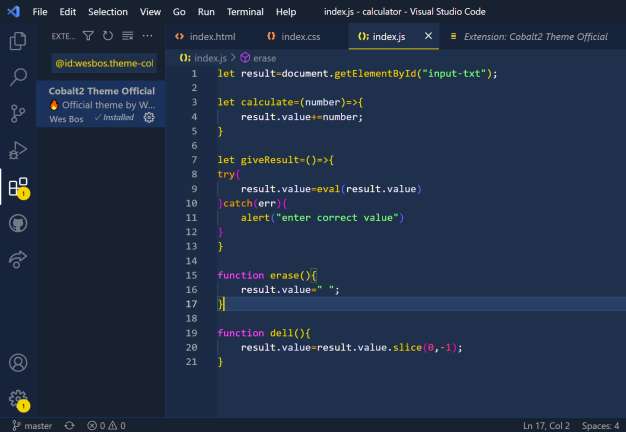Open the Go menu
Image resolution: width=626 pixels, height=432 pixels.
coord(179,12)
